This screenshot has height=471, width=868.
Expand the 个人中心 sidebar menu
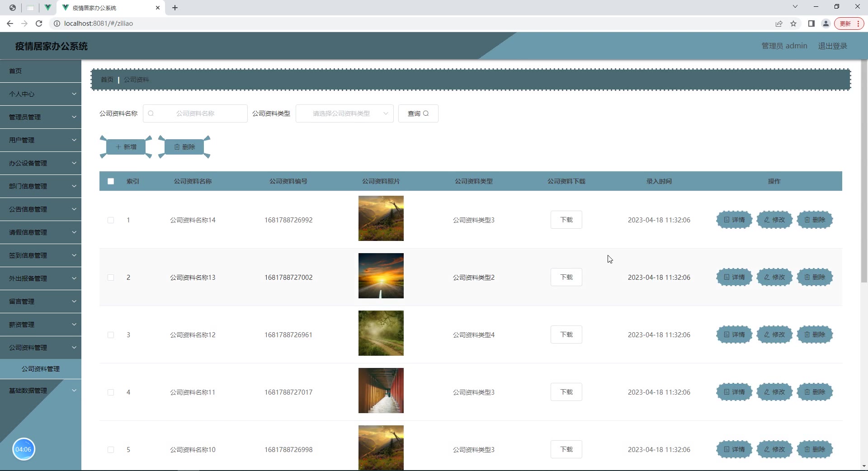coord(41,94)
